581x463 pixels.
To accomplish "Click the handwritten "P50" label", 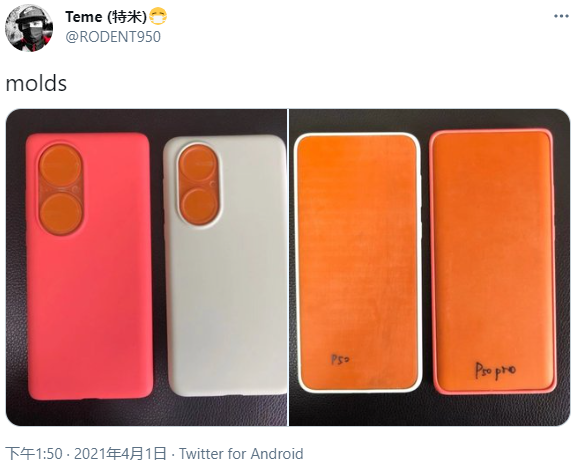I will click(x=340, y=360).
